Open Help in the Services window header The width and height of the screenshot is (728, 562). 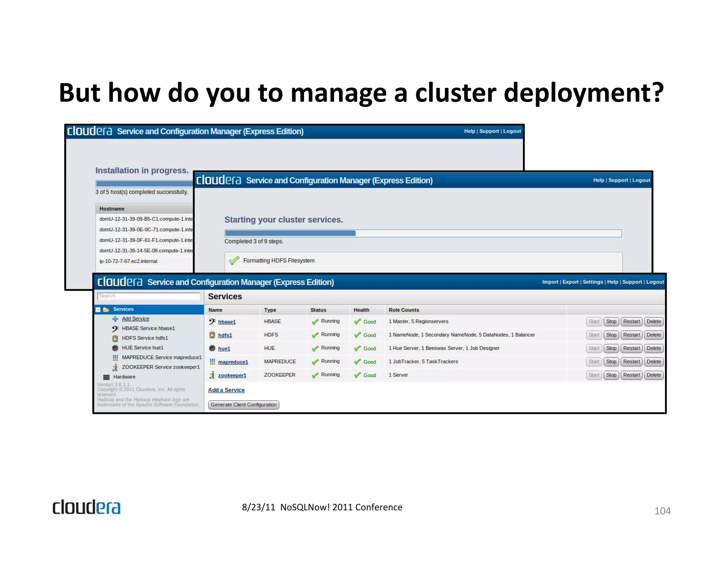pos(612,282)
